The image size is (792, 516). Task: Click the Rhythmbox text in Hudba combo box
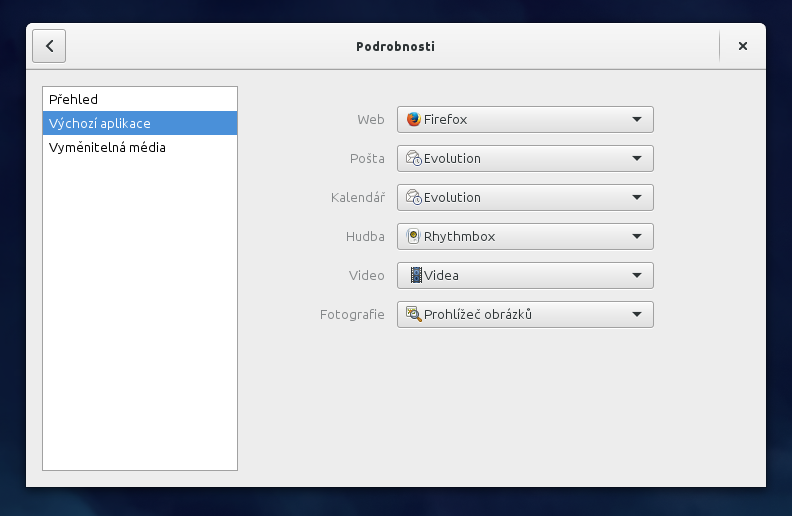(x=459, y=236)
